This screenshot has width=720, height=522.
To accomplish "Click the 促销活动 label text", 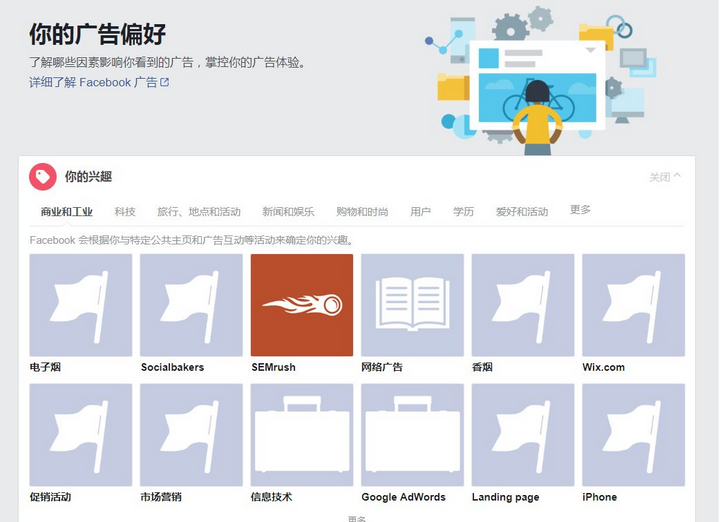I will tap(51, 497).
